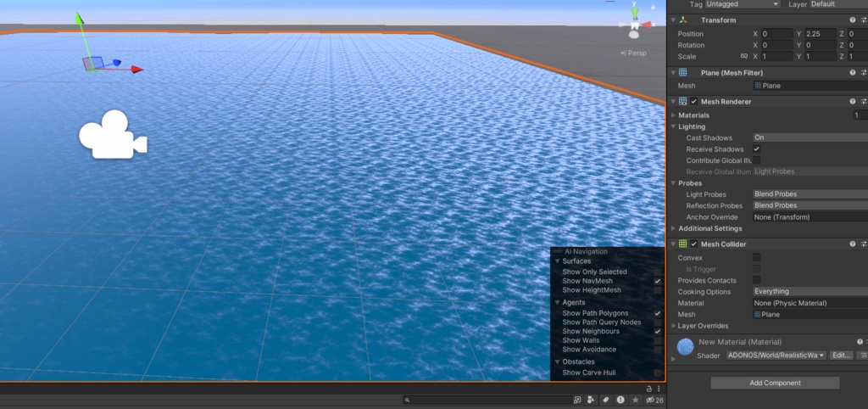The height and width of the screenshot is (409, 868).
Task: Enable Contribute Global Illumination checkbox
Action: tap(756, 160)
